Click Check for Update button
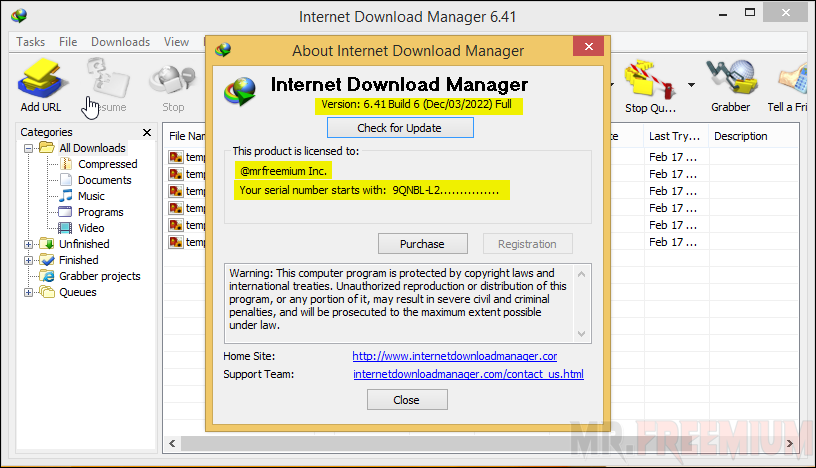The width and height of the screenshot is (816, 468). point(400,128)
